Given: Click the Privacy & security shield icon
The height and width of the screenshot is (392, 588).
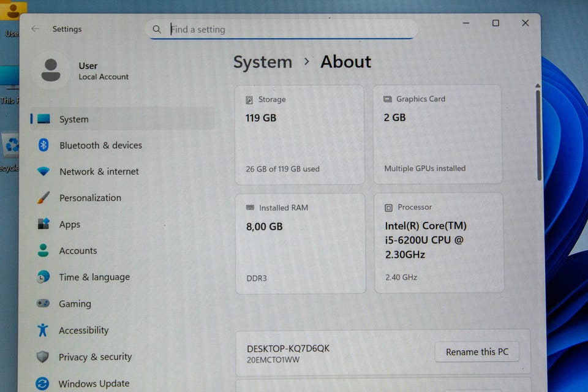Looking at the screenshot, I should [42, 356].
